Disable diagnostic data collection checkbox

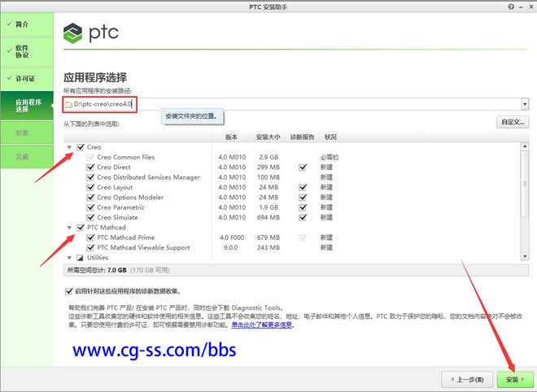click(68, 292)
